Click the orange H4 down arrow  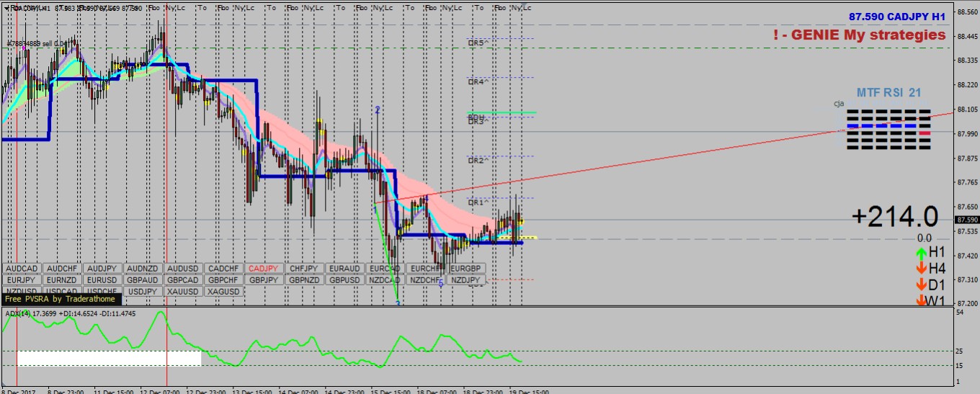pyautogui.click(x=921, y=269)
